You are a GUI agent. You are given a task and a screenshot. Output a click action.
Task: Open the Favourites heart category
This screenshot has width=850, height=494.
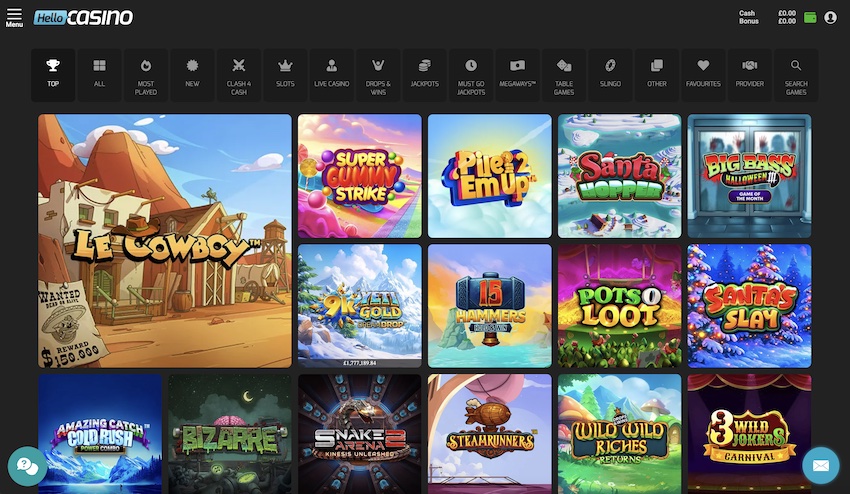(x=703, y=75)
